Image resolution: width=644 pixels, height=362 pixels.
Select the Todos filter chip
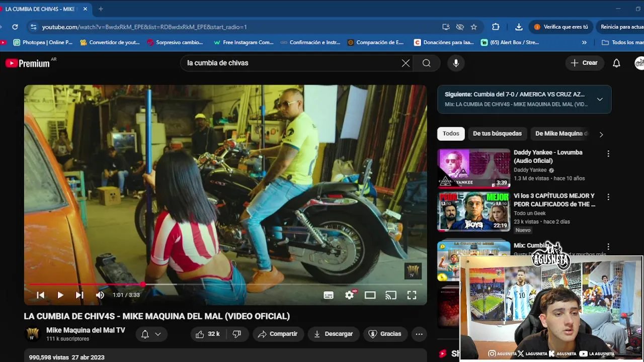pyautogui.click(x=451, y=133)
